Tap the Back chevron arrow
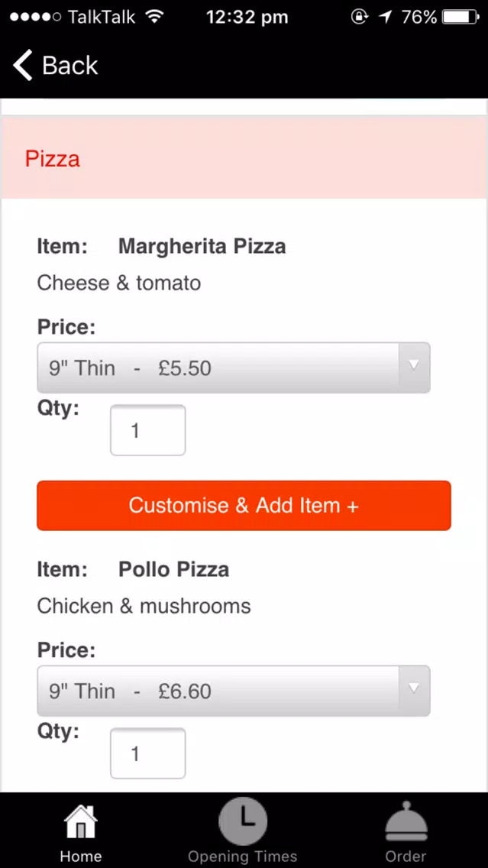This screenshot has height=868, width=488. (x=23, y=65)
